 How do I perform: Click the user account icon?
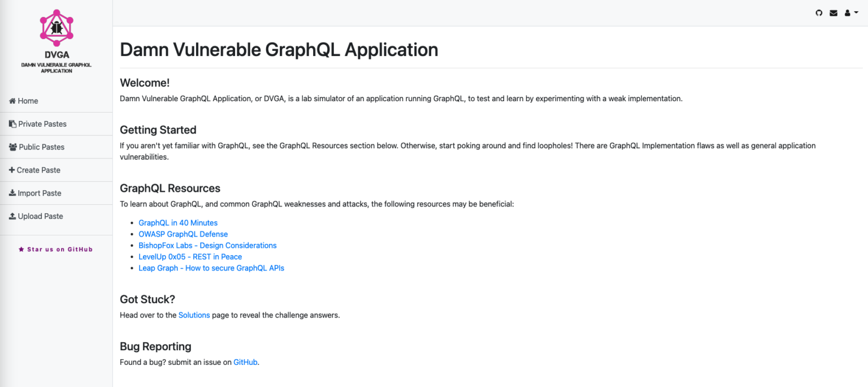(847, 12)
